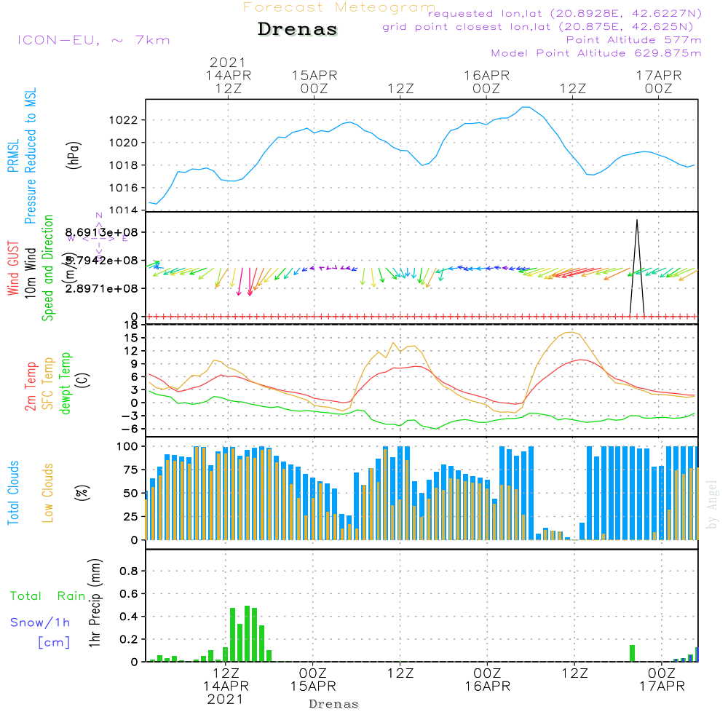Click the "Total Clouds" blue label

point(13,493)
